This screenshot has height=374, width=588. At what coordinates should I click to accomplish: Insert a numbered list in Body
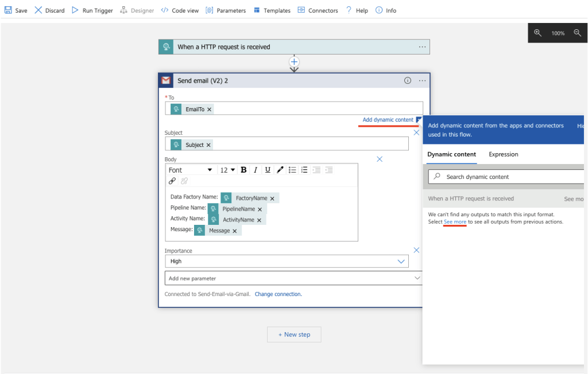click(304, 170)
